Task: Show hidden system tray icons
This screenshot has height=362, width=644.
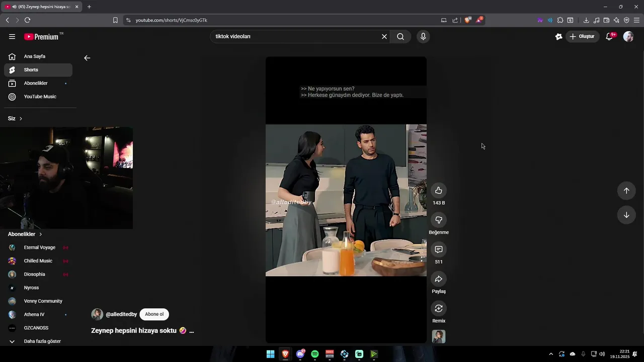Action: coord(551,354)
